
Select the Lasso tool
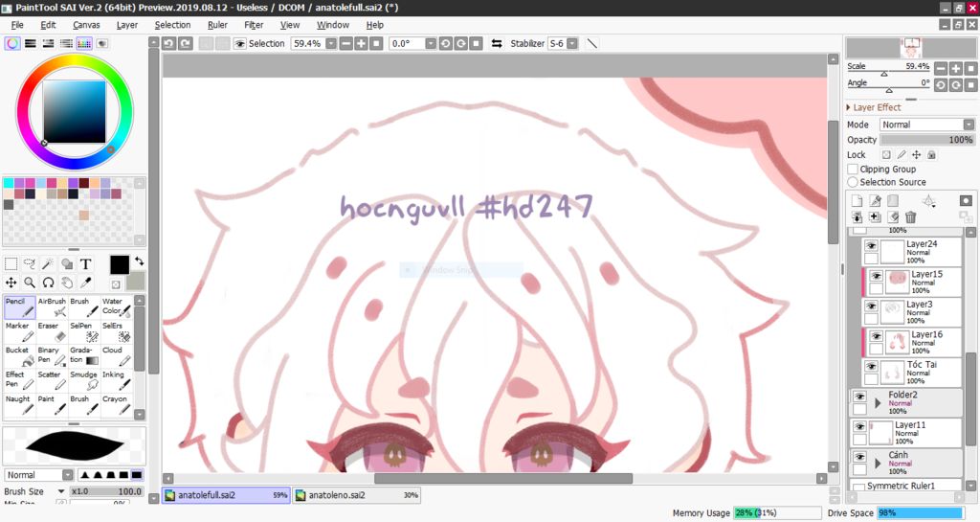click(x=30, y=263)
